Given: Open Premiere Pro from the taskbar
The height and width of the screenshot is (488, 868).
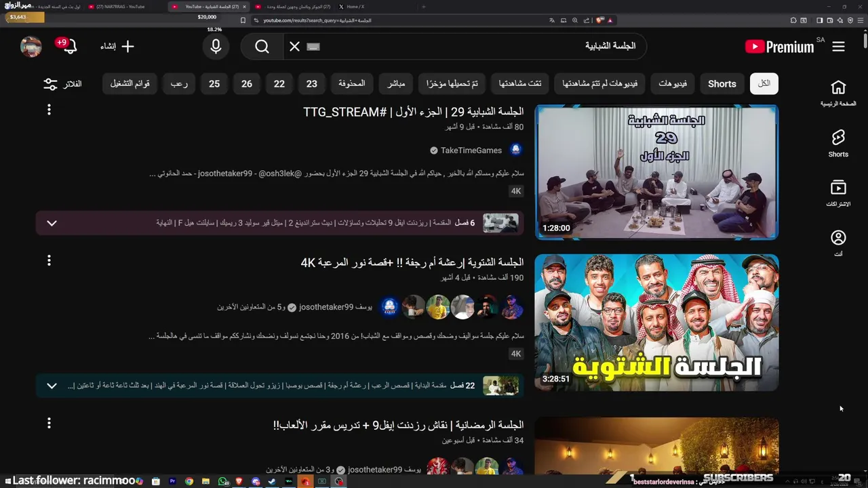Looking at the screenshot, I should 172,481.
